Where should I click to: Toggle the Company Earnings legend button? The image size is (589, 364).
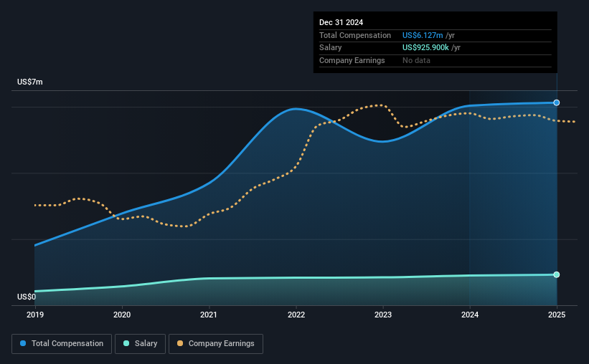click(216, 344)
